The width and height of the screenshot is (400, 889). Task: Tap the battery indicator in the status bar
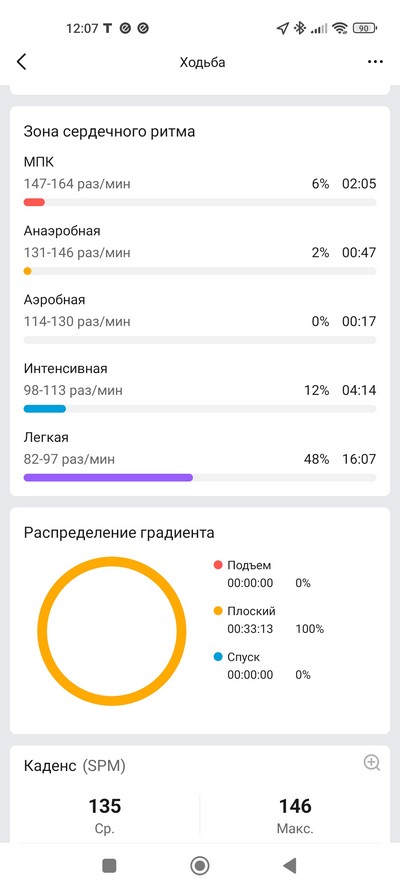(365, 28)
